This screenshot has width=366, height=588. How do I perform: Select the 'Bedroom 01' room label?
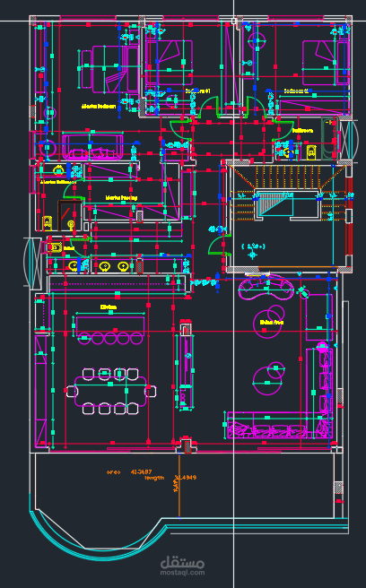(x=198, y=91)
